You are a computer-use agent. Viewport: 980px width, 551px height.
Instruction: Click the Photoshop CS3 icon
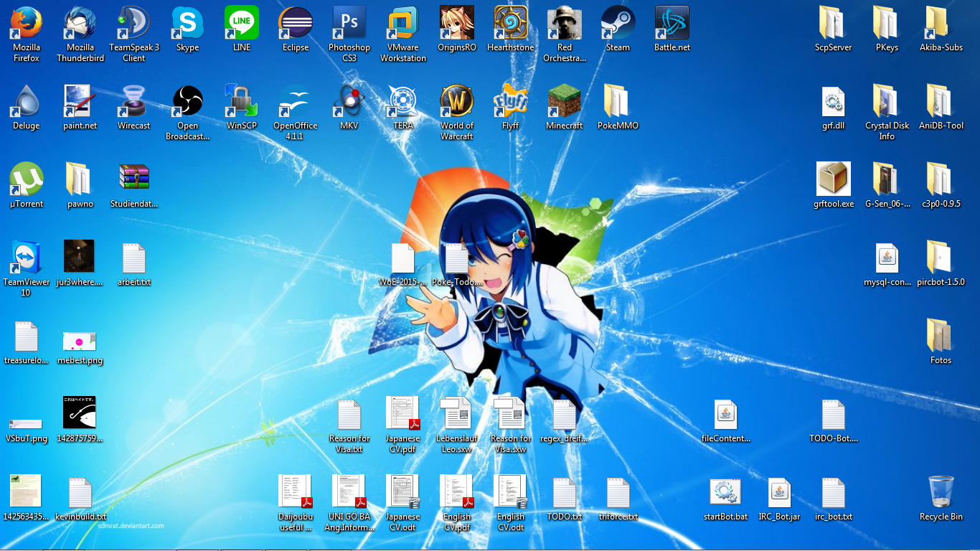tap(349, 24)
